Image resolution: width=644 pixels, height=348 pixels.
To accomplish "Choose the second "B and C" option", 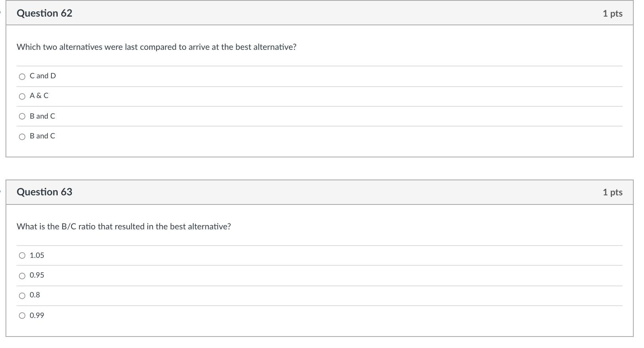I will [22, 136].
